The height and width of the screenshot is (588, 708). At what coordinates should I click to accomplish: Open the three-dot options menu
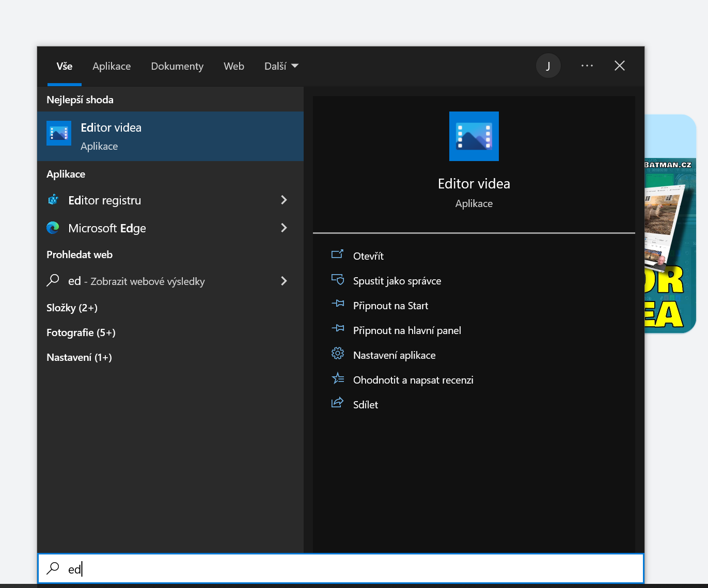click(587, 66)
